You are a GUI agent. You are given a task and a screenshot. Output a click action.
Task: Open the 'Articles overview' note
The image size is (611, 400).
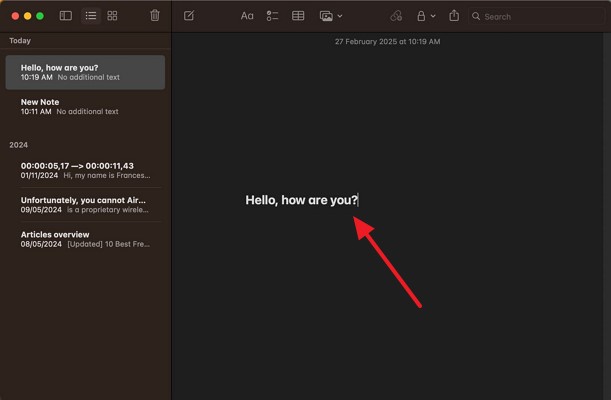(x=85, y=239)
